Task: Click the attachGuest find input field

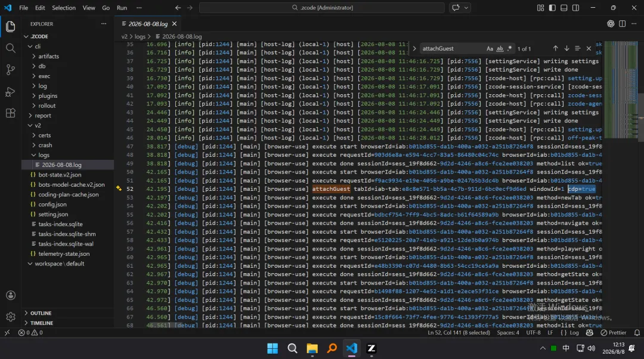Action: 452,48
